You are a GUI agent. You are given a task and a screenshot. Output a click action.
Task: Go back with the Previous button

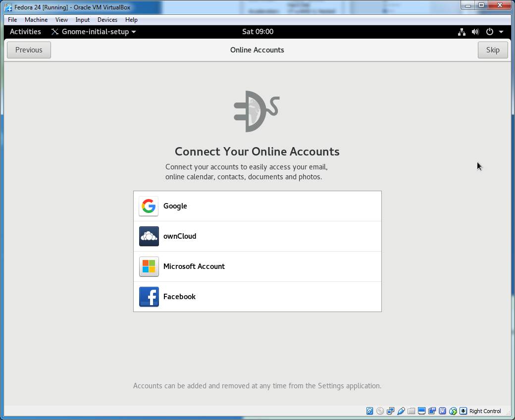29,50
